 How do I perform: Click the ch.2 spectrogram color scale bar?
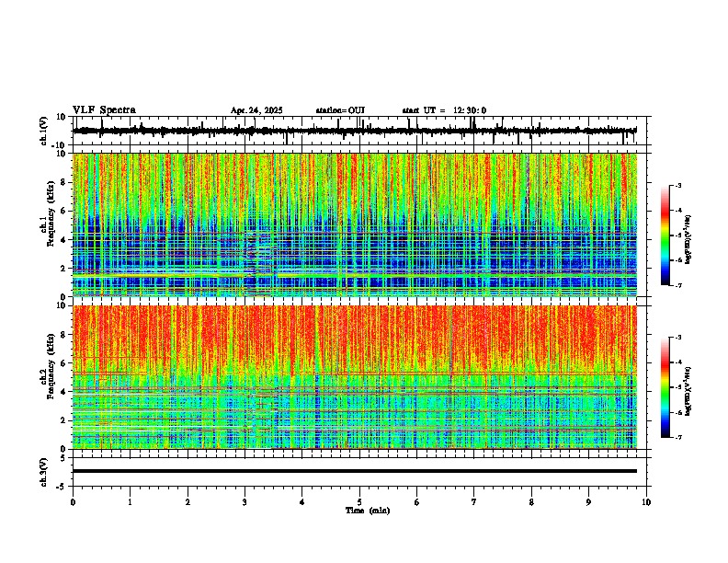point(665,387)
